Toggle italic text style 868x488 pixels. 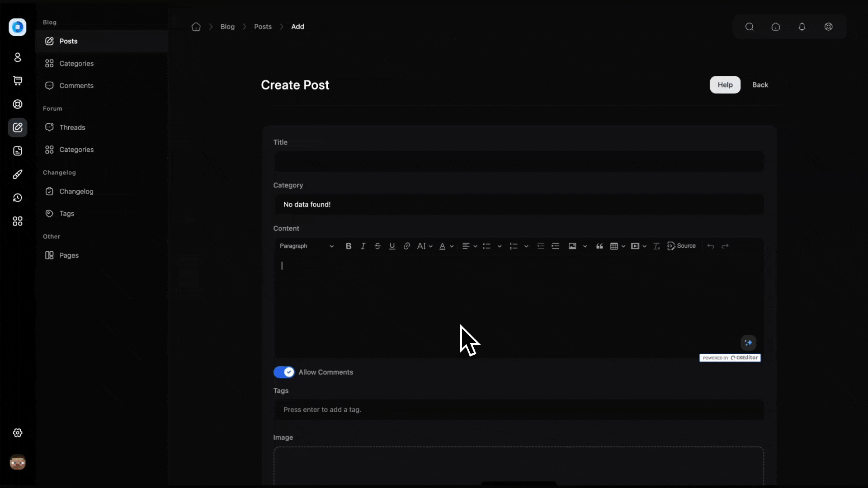pyautogui.click(x=363, y=246)
